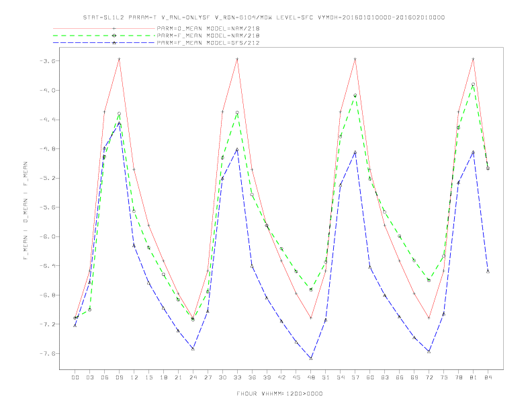The height and width of the screenshot is (411, 532).
Task: Click the green NAM circle marker at hour 03
Action: pyautogui.click(x=89, y=310)
